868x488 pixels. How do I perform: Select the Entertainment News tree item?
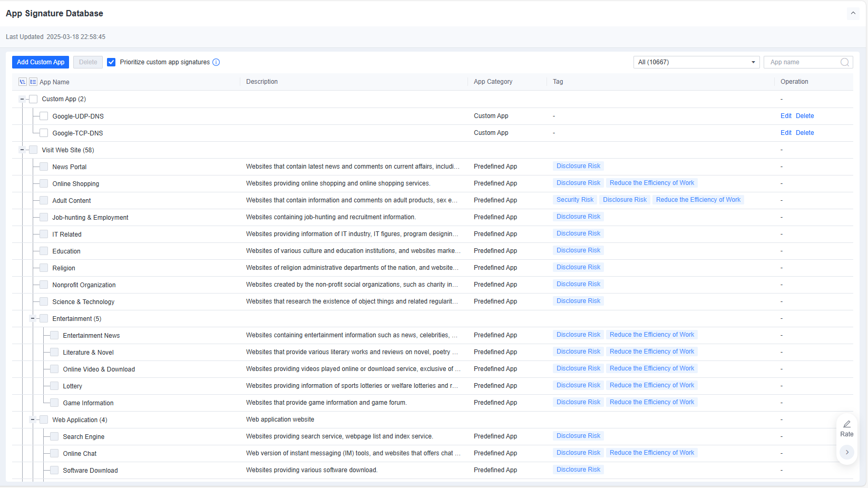click(x=91, y=336)
